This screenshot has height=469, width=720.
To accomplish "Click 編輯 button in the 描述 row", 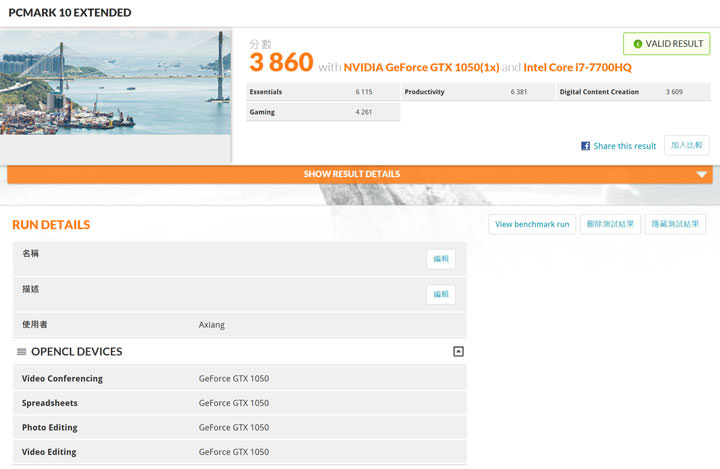I will click(x=441, y=294).
